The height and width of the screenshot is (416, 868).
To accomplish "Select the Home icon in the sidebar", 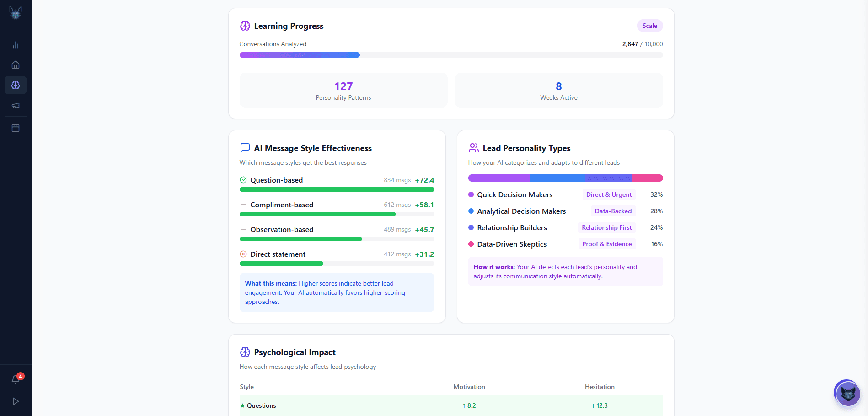I will click(16, 65).
